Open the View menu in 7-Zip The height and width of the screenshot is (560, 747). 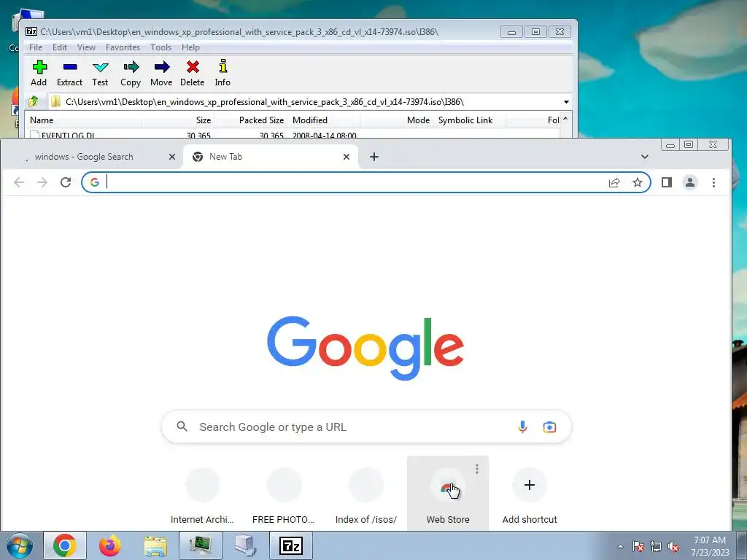tap(86, 47)
